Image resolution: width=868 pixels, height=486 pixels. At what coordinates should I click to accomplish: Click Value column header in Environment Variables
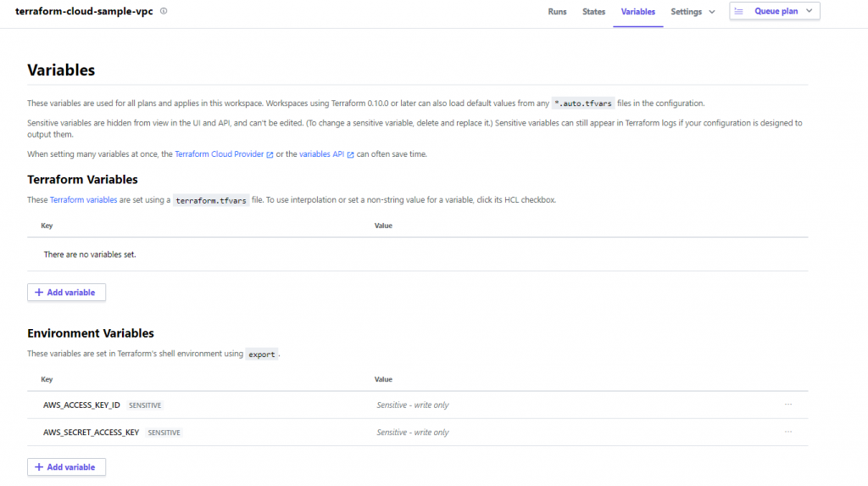(x=383, y=380)
